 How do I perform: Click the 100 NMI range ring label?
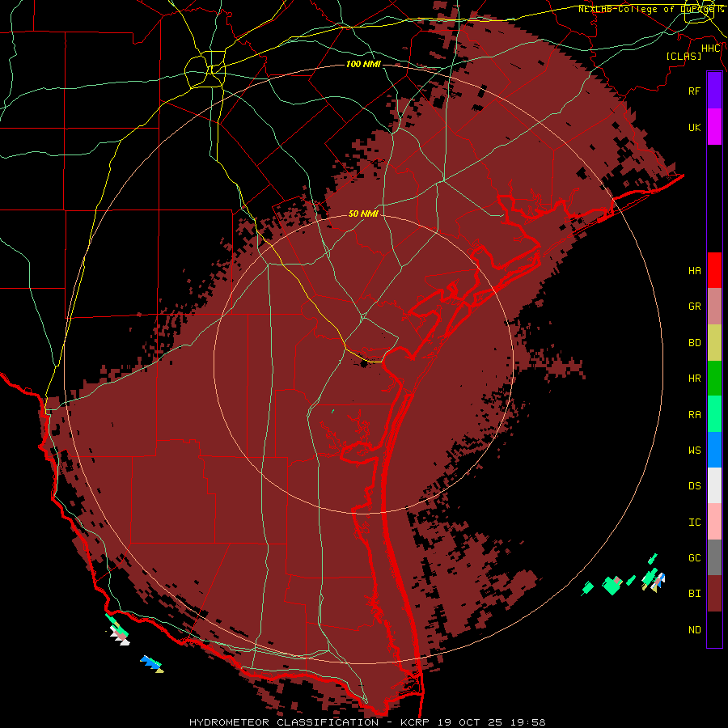click(x=363, y=64)
